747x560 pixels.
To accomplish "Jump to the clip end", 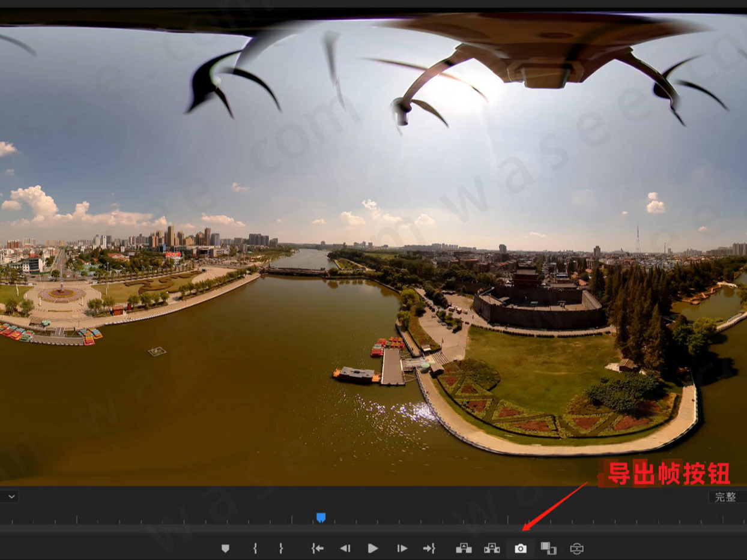I will click(430, 548).
